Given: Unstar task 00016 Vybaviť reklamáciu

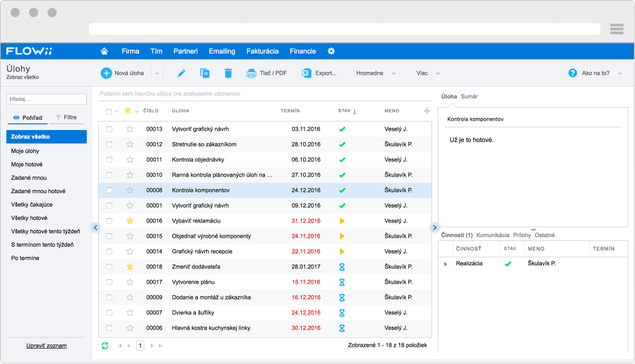Looking at the screenshot, I should click(x=130, y=221).
